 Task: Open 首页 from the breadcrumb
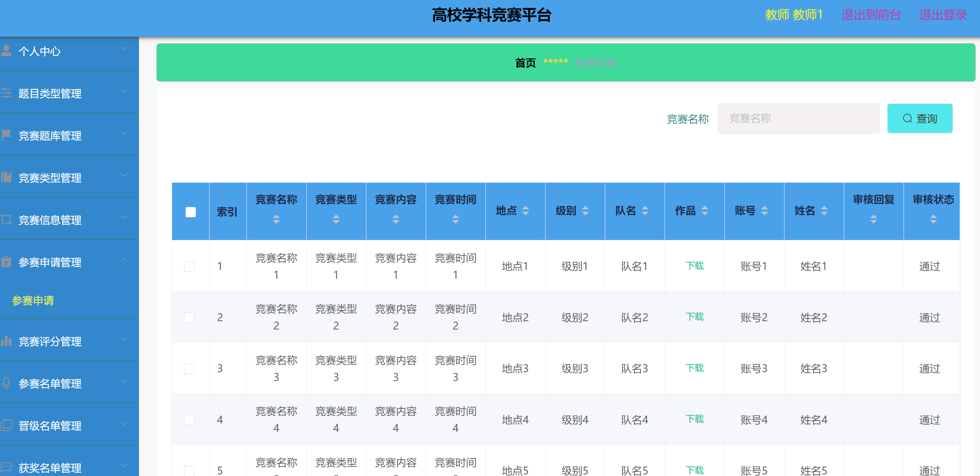coord(525,63)
